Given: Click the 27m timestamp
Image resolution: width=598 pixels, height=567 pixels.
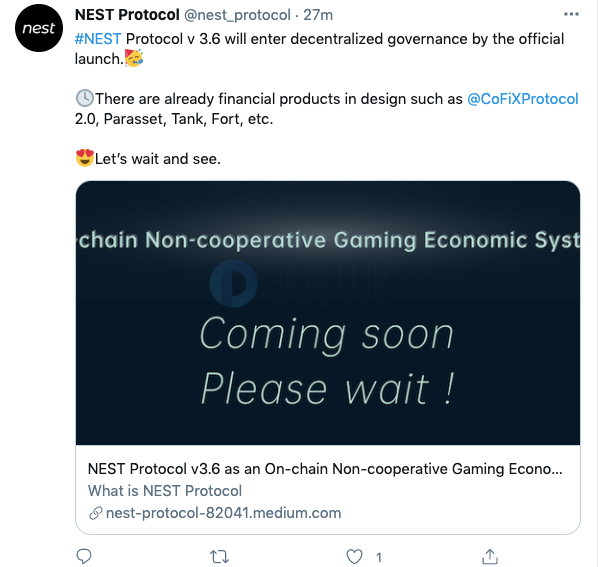Looking at the screenshot, I should (x=318, y=15).
